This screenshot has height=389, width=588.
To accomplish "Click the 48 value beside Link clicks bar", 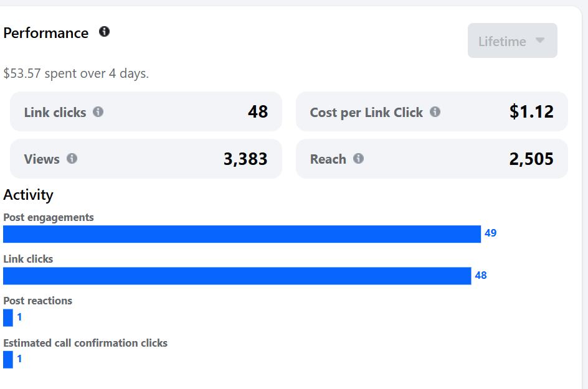I will click(x=481, y=275).
